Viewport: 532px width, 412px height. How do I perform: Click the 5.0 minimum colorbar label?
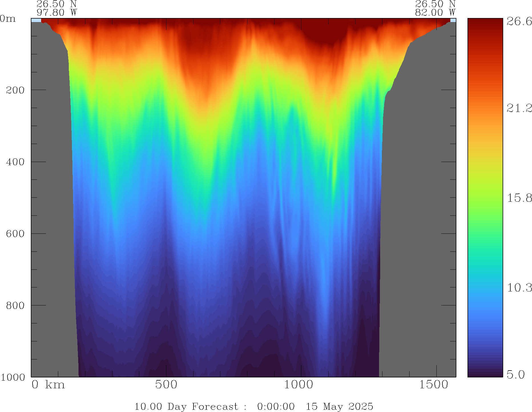click(x=515, y=374)
